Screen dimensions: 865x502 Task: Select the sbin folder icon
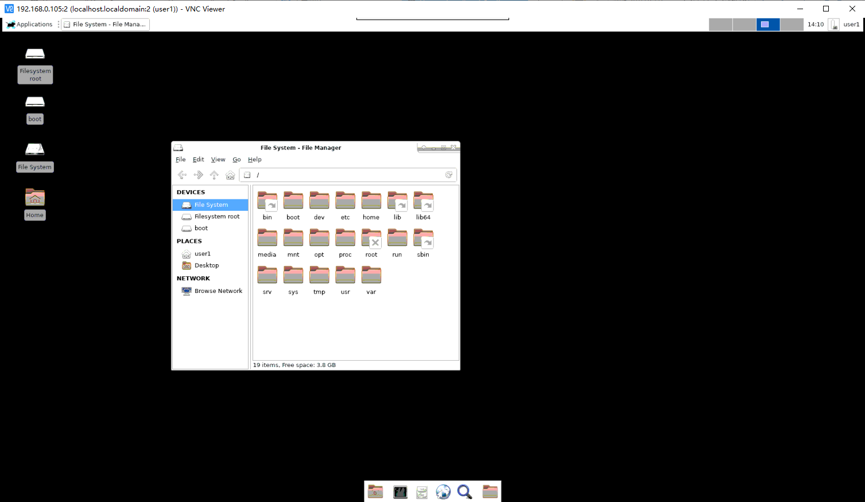pos(423,238)
